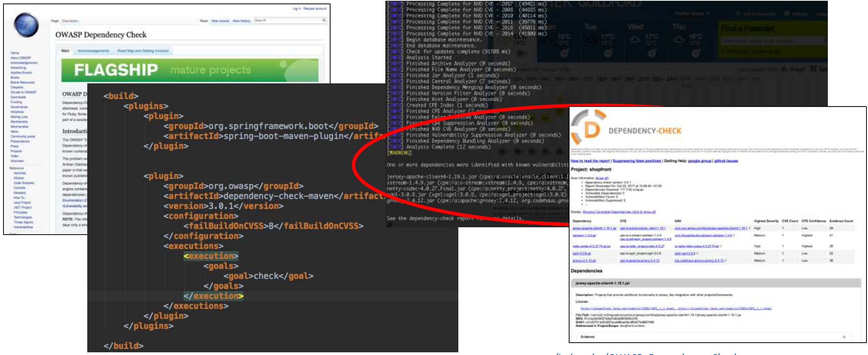The height and width of the screenshot is (355, 868).
Task: Open netty-codec-4.0.27.Final.jar dependency link
Action: pos(592,246)
